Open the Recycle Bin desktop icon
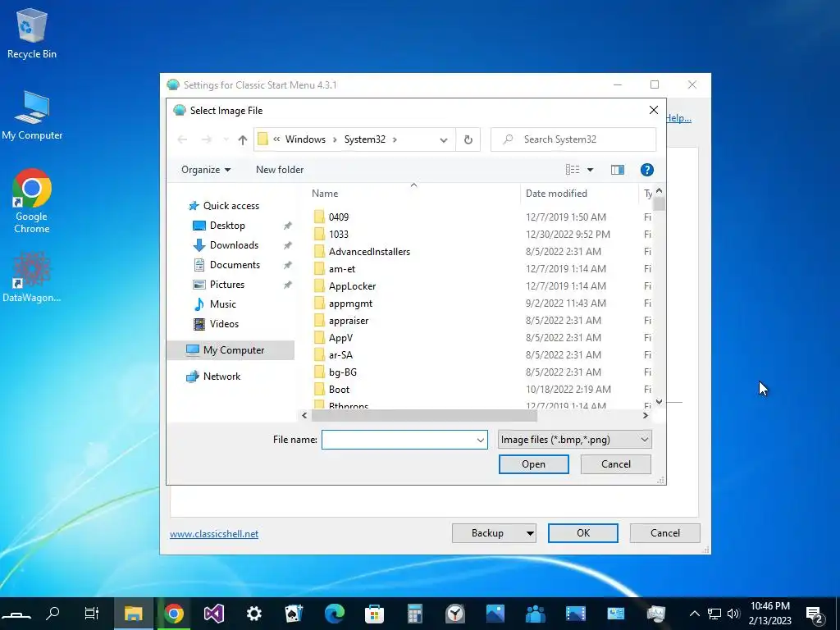 point(32,34)
